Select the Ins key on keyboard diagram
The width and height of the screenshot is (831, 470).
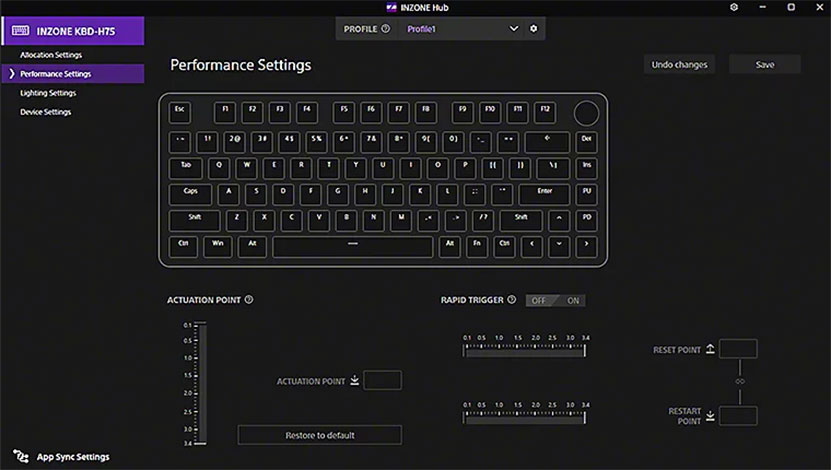586,168
